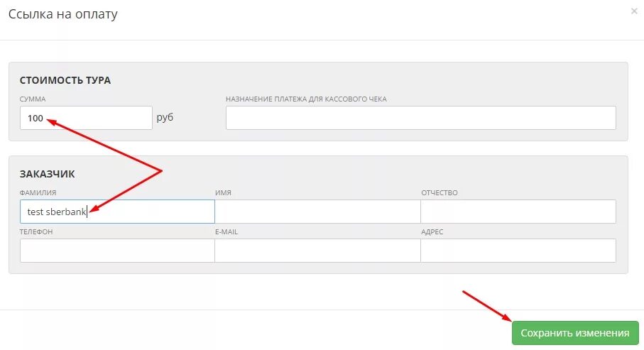Image resolution: width=644 pixels, height=350 pixels.
Task: Focus the Назначение платежа field
Action: pyautogui.click(x=421, y=118)
